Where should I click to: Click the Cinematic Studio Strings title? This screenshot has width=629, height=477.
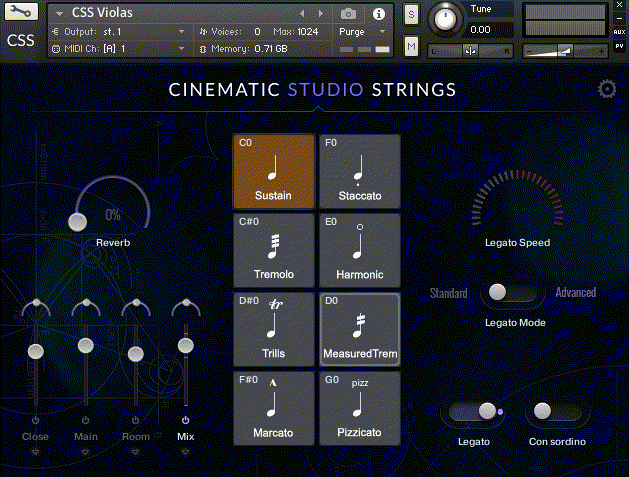[312, 89]
